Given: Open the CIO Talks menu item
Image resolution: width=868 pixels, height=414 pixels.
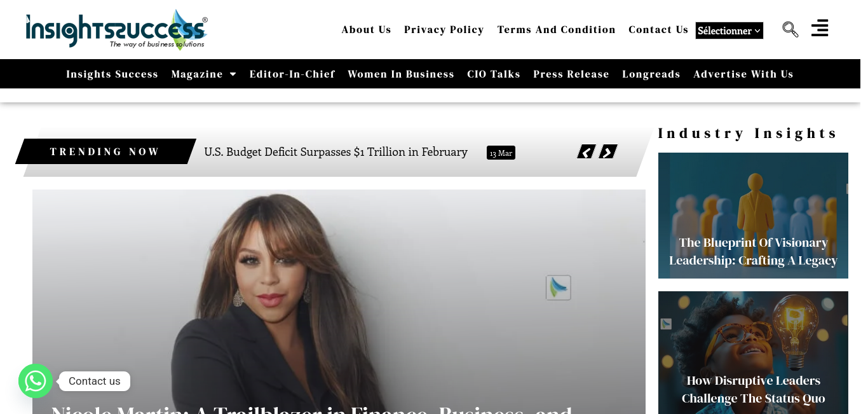Looking at the screenshot, I should pos(494,74).
